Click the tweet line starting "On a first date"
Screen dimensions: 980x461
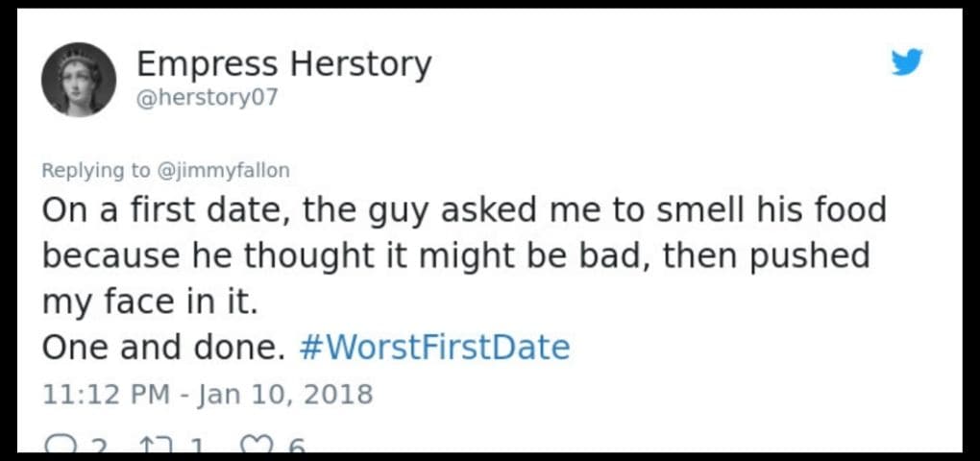click(463, 211)
